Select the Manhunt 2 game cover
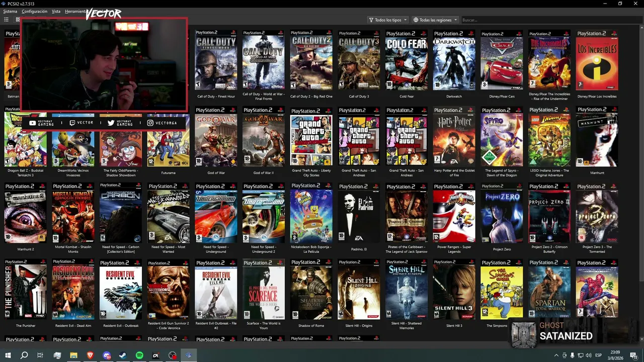The image size is (644, 362). point(26,213)
